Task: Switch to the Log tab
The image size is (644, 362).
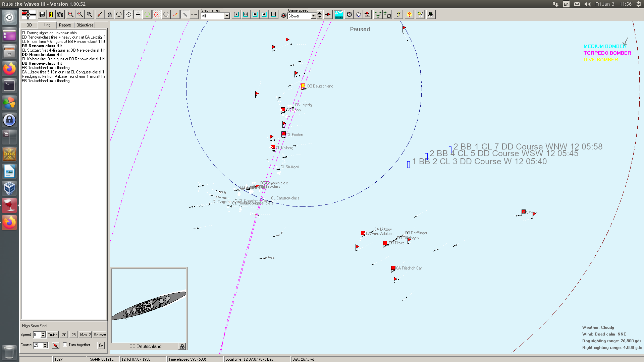Action: pos(47,25)
